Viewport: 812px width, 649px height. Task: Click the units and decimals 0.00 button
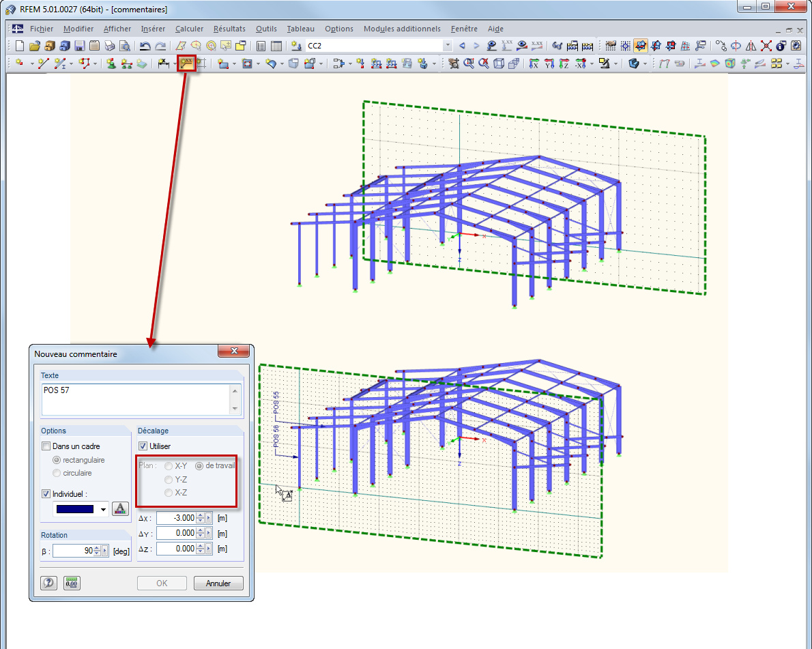click(x=72, y=583)
